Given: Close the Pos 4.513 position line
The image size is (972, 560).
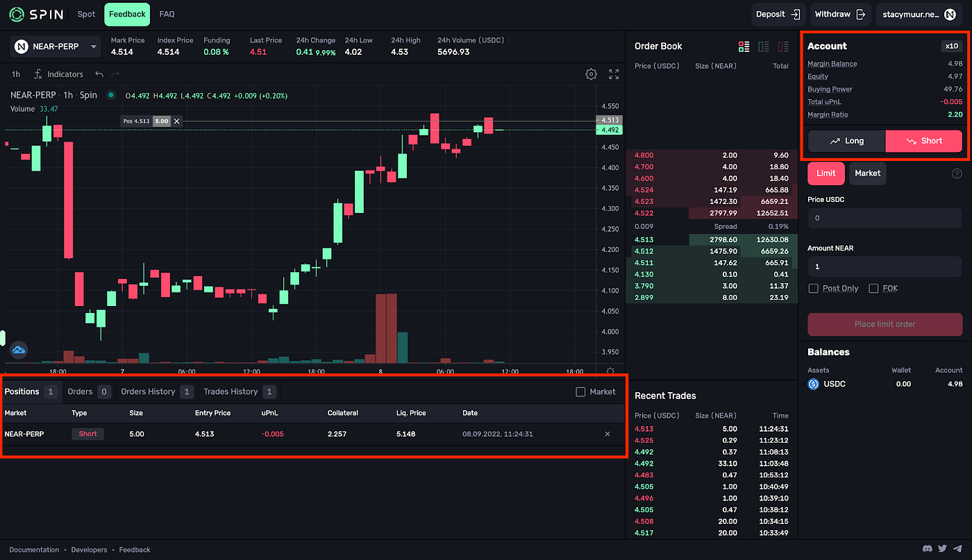Looking at the screenshot, I should click(177, 121).
